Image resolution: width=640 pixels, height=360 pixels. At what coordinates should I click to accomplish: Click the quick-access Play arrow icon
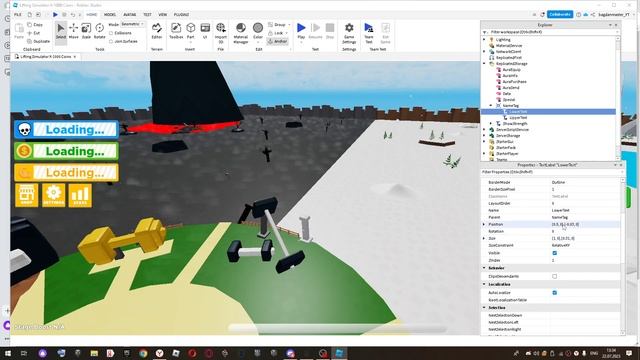point(55,15)
